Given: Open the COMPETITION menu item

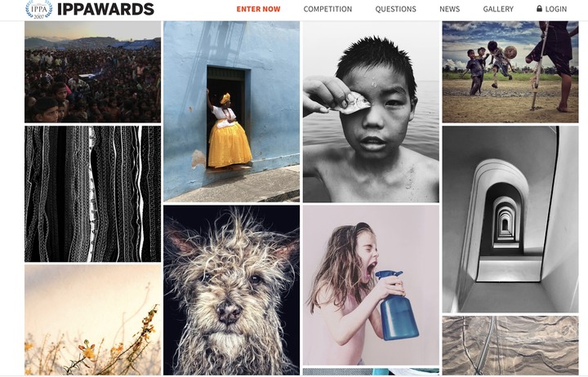Looking at the screenshot, I should coord(327,9).
